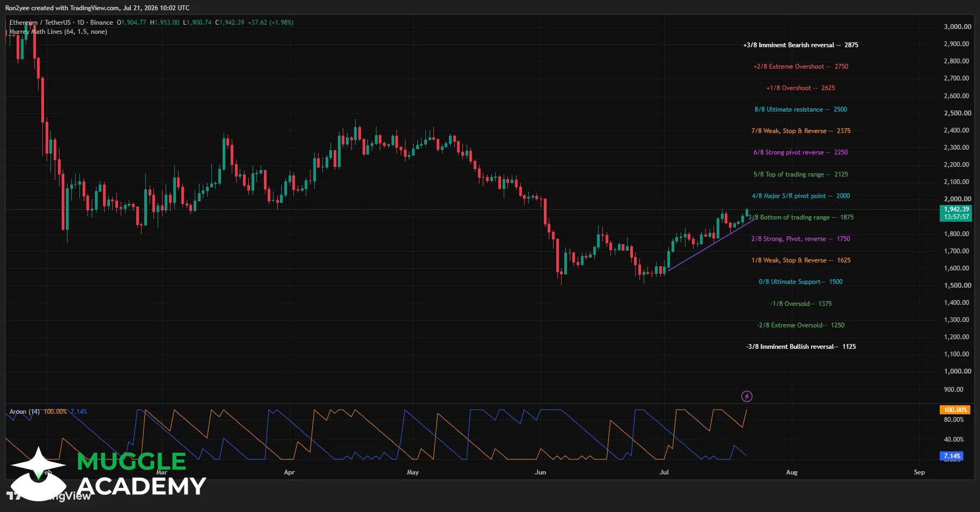Click the 2,500.00 price axis label
This screenshot has height=512, width=980.
pos(957,113)
